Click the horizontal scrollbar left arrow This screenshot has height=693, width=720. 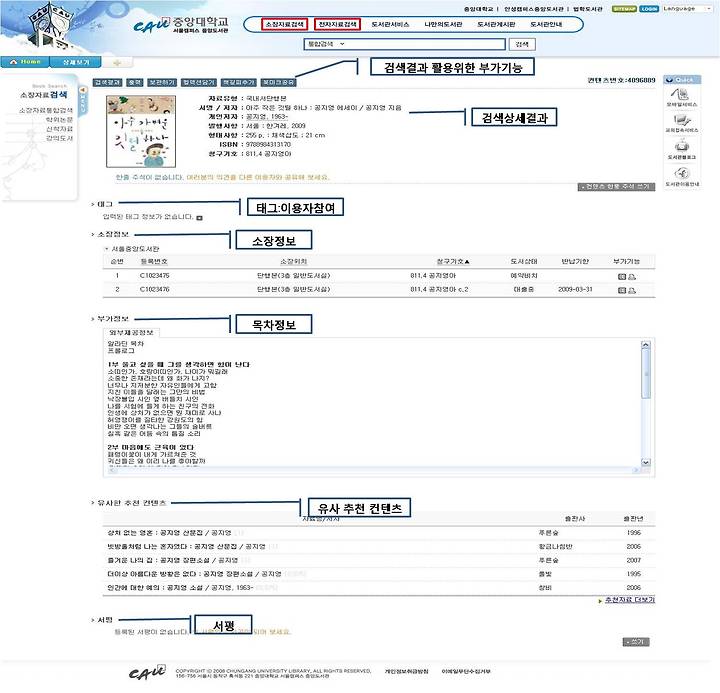111,470
